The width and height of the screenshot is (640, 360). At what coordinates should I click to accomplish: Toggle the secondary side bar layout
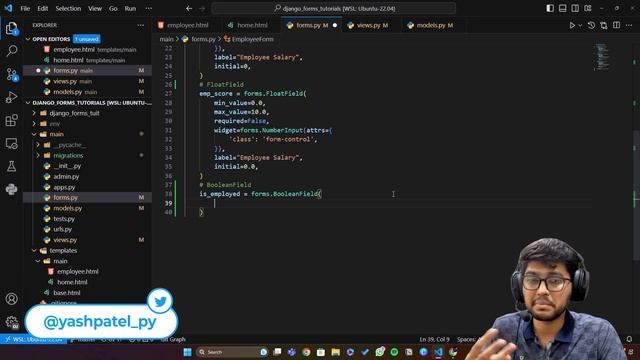575,8
